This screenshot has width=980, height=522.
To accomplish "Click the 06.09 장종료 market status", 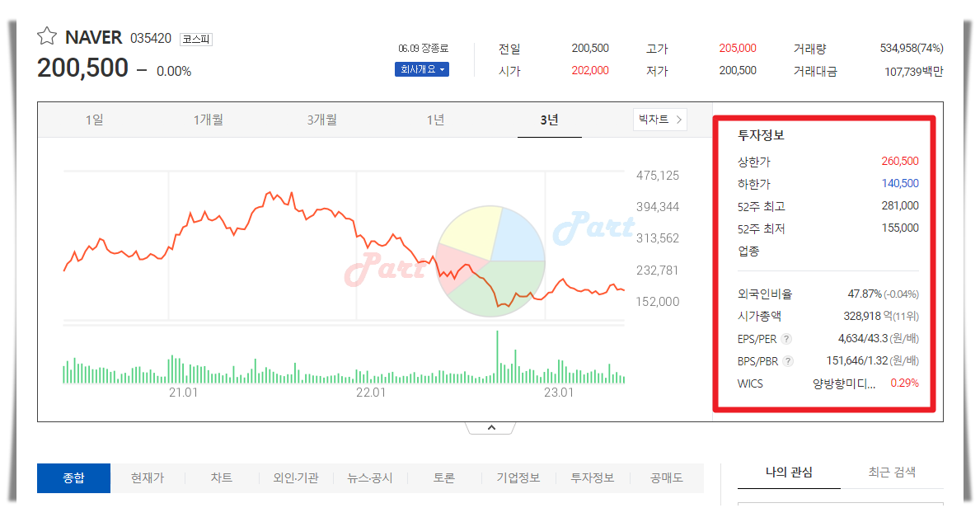I will click(x=423, y=48).
